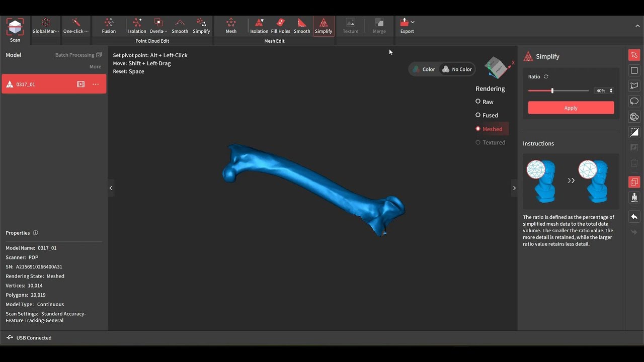Activate the mesh Simplify tool
The width and height of the screenshot is (644, 362).
tap(324, 26)
